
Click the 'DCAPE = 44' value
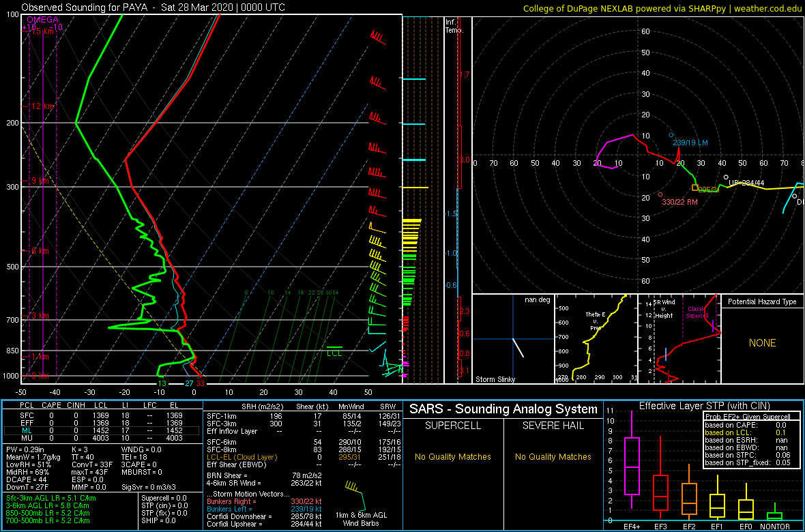click(26, 479)
